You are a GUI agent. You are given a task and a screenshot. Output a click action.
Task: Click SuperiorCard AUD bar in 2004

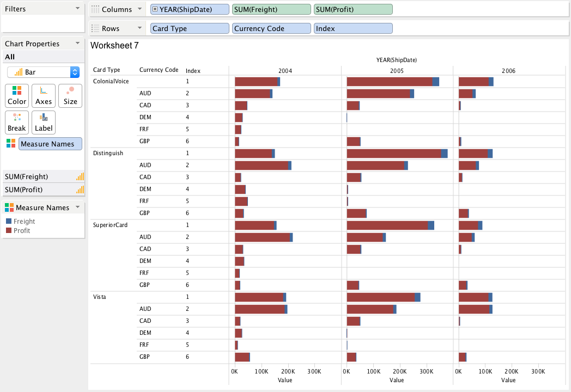coord(264,237)
